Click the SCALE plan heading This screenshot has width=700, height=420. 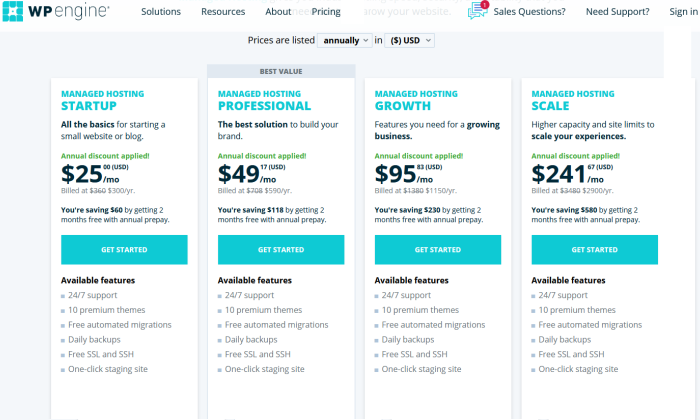[x=550, y=106]
